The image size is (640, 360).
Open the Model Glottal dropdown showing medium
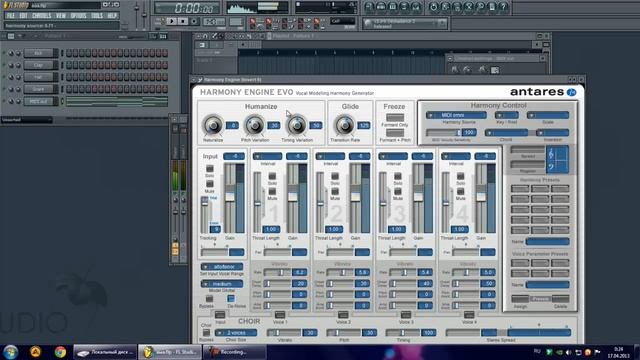click(222, 284)
